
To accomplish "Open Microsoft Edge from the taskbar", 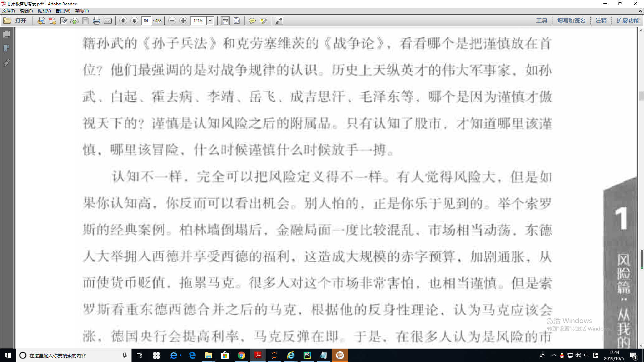I will tap(192, 355).
